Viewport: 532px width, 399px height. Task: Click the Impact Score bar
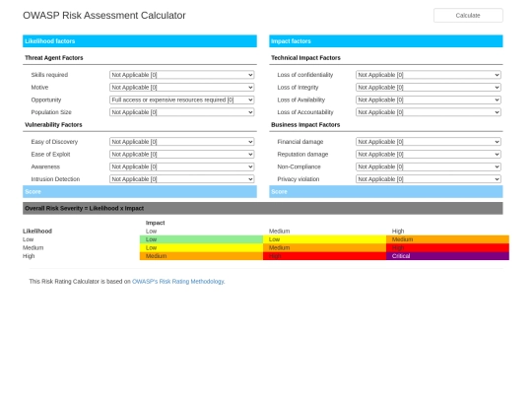[386, 192]
